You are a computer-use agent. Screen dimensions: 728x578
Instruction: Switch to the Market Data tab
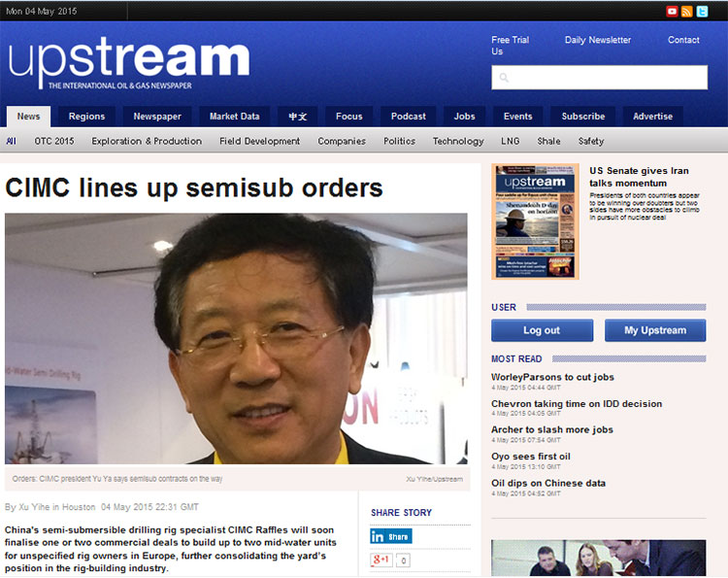tap(235, 117)
